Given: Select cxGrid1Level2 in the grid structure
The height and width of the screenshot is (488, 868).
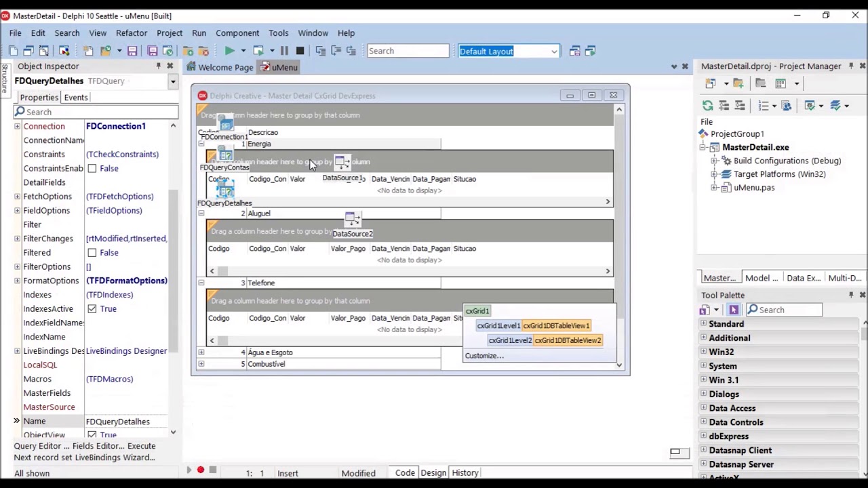Looking at the screenshot, I should pos(510,340).
